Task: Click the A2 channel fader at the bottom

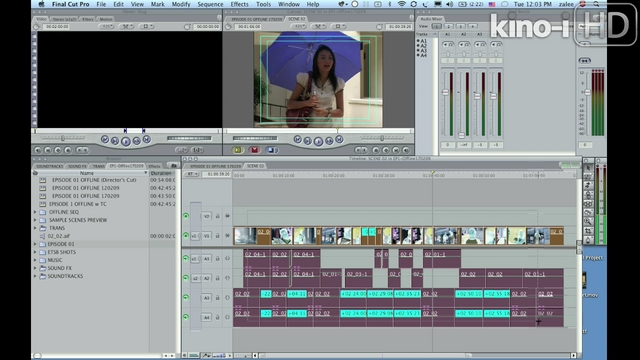Action: tap(462, 135)
